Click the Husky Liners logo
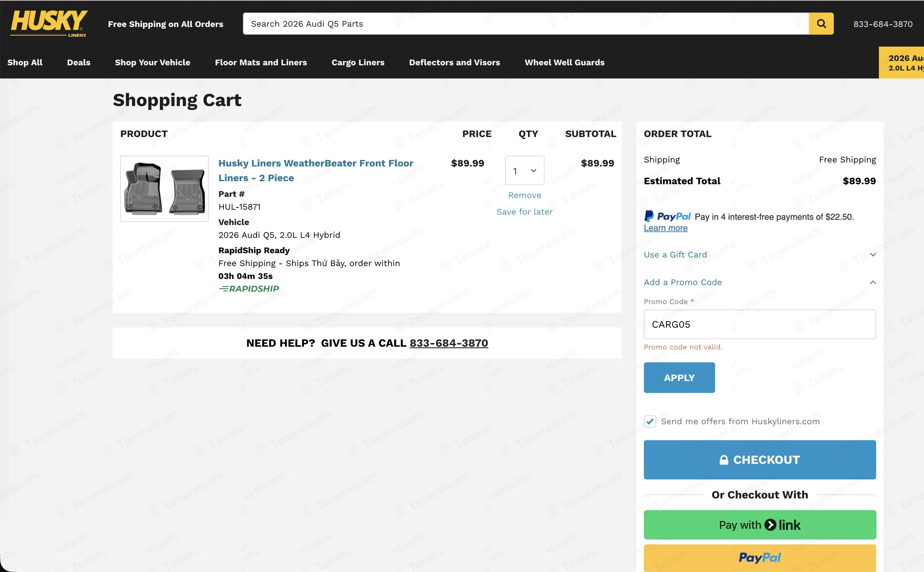This screenshot has width=924, height=572. pyautogui.click(x=49, y=24)
